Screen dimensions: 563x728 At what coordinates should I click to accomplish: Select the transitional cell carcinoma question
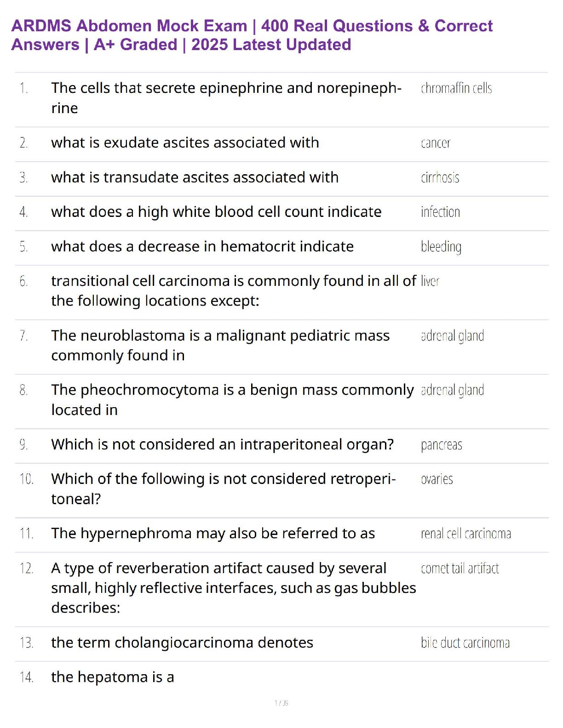pos(233,290)
